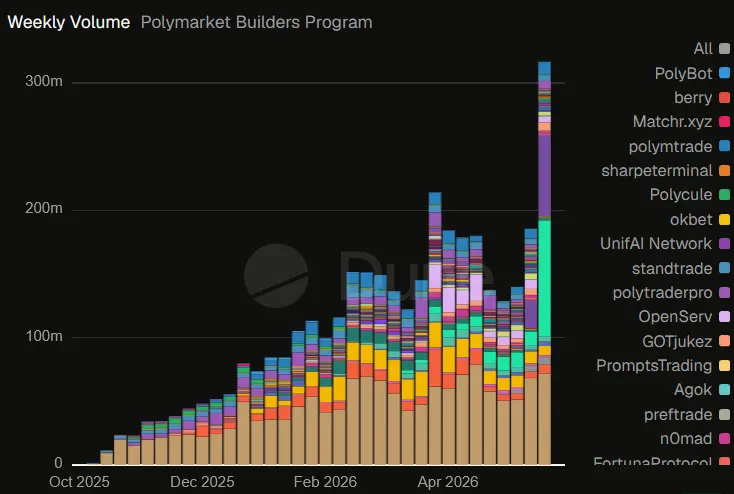Toggle berry series label in legend
Viewport: 734px width, 494px height.
coord(693,97)
